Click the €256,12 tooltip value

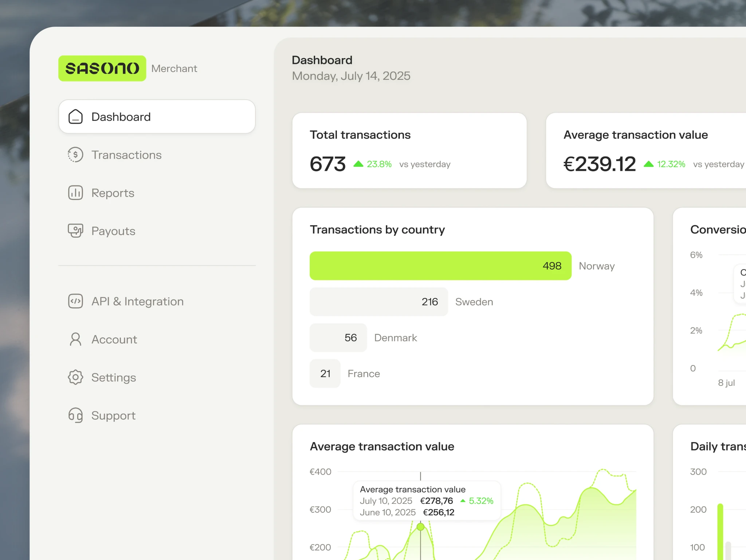pos(439,512)
